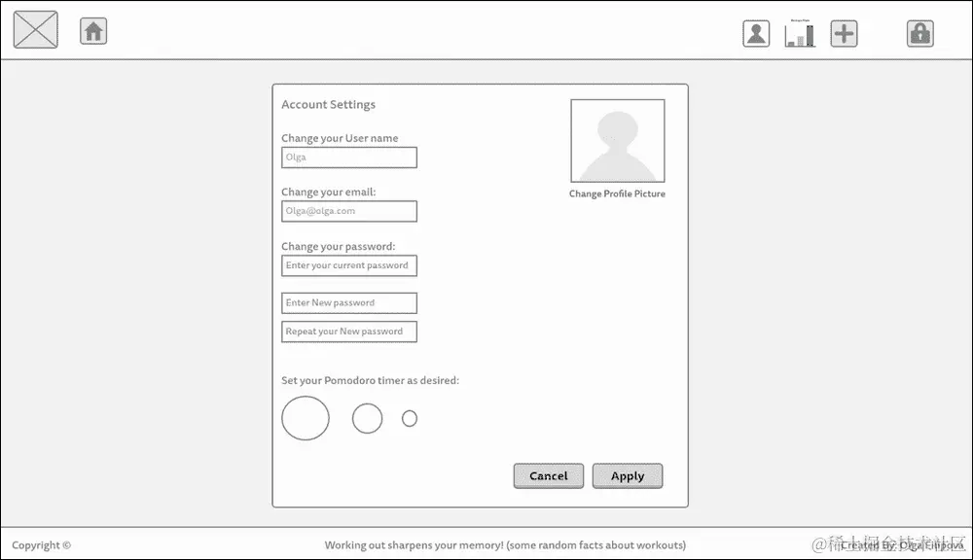Click the User name field containing Olga
Viewport: 973px width, 560px height.
pos(348,157)
